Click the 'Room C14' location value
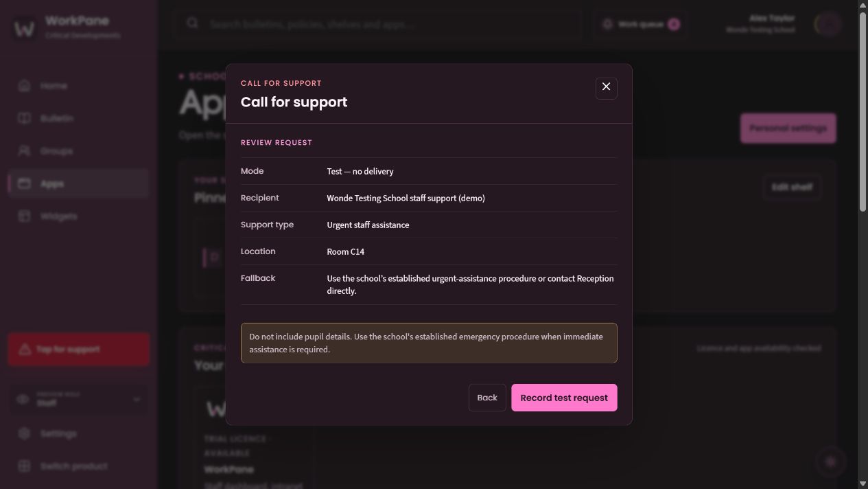This screenshot has height=489, width=868. click(x=346, y=251)
